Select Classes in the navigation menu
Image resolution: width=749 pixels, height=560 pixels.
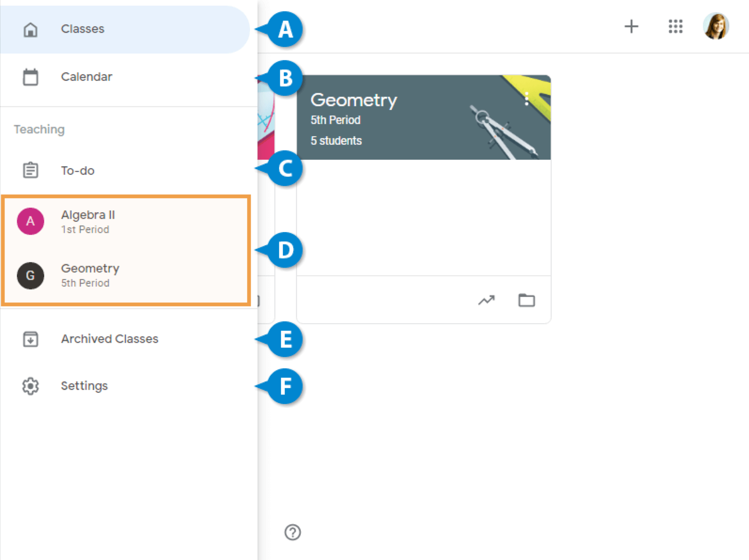point(83,29)
